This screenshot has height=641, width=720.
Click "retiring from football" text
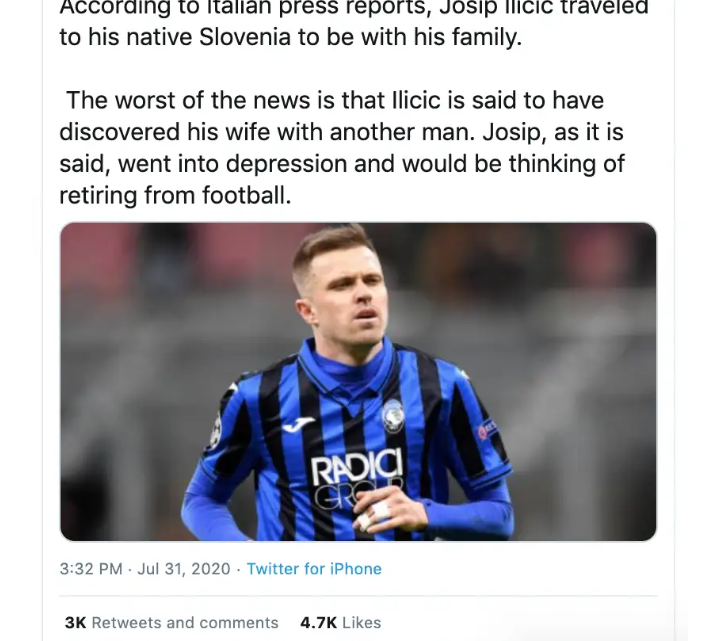pos(175,196)
